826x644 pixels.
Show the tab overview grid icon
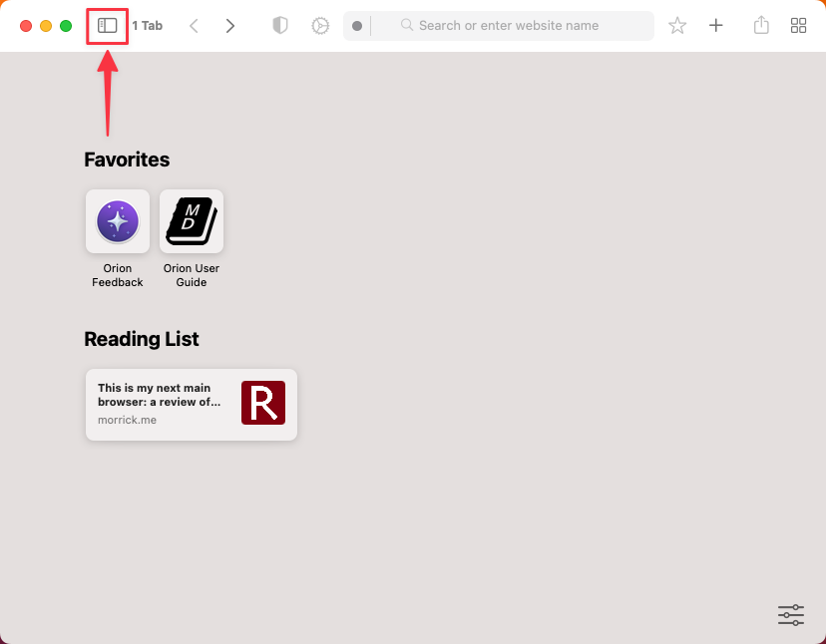pos(798,25)
